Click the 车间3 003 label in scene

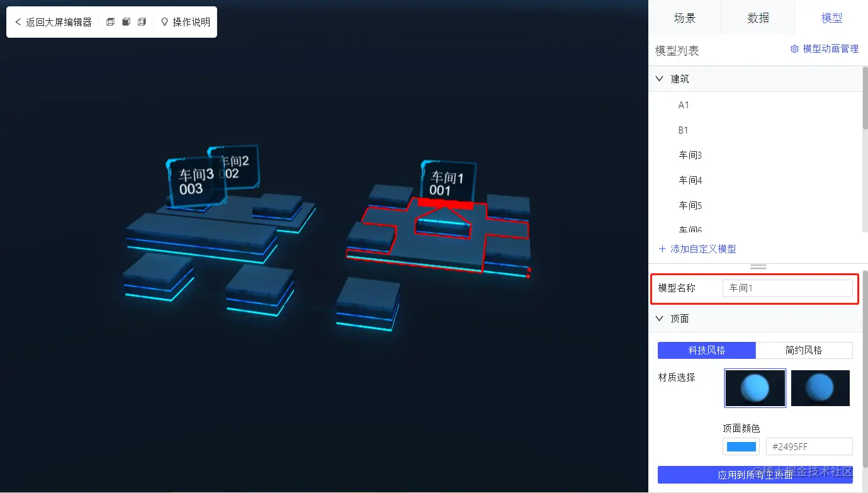(x=196, y=181)
